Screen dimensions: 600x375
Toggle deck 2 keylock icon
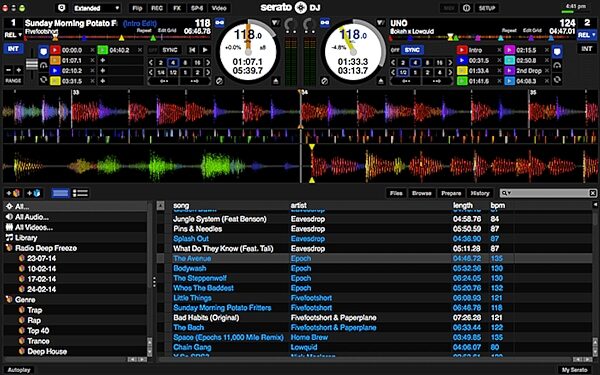click(x=324, y=23)
